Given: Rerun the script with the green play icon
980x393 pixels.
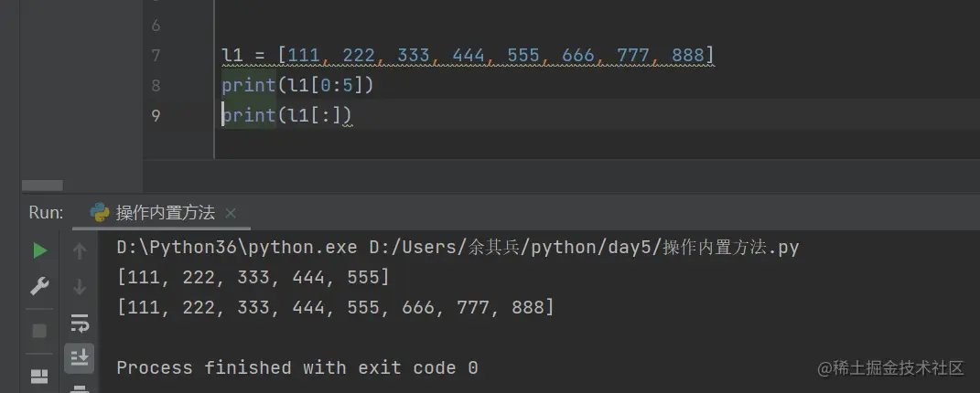Looking at the screenshot, I should click(x=39, y=250).
